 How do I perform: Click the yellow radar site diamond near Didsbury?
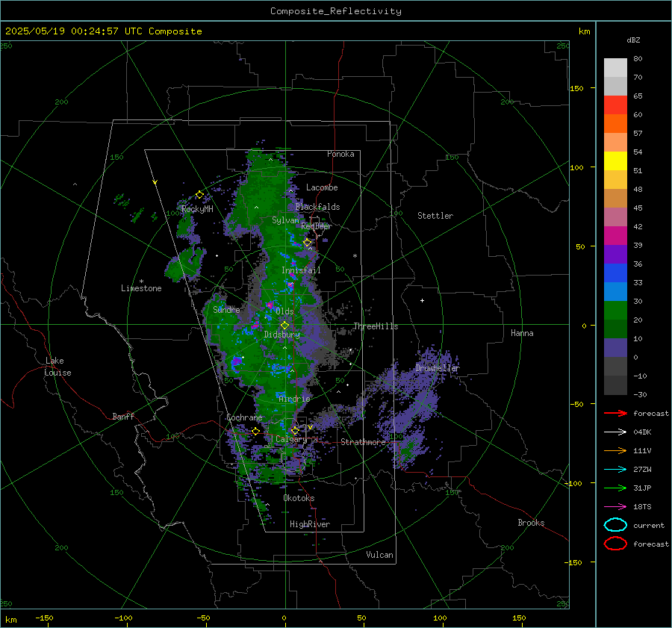coord(284,326)
